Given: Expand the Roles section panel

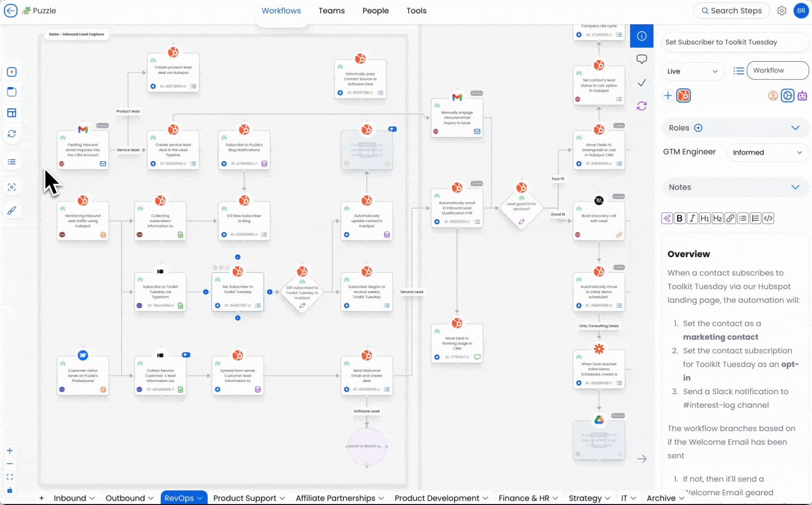Looking at the screenshot, I should click(x=796, y=128).
